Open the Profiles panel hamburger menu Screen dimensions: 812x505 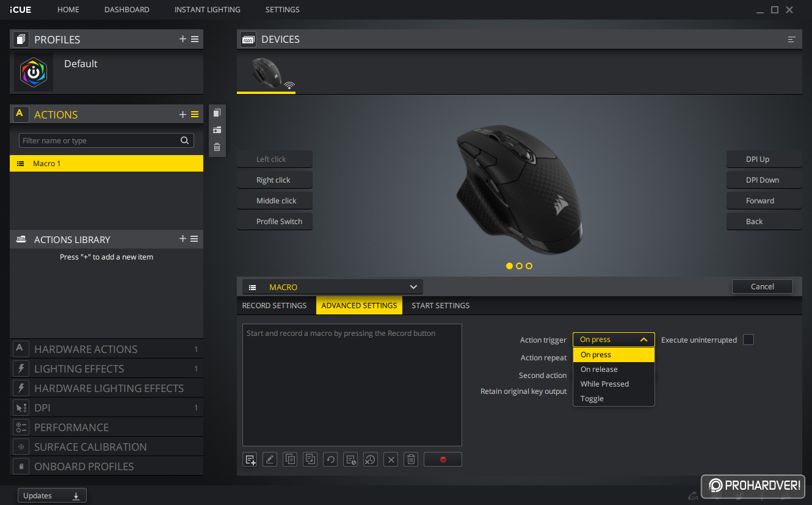tap(195, 39)
